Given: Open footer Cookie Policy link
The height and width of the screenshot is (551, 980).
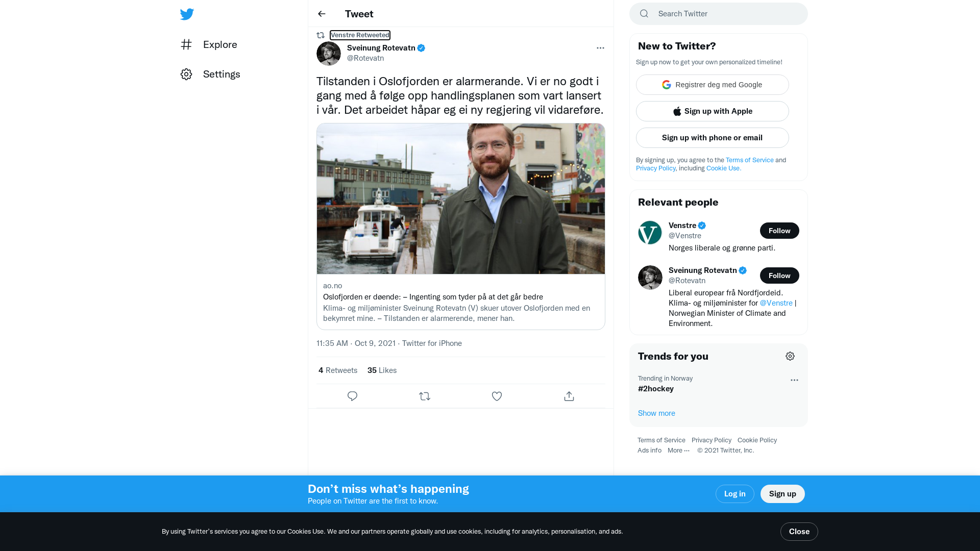Looking at the screenshot, I should pyautogui.click(x=757, y=440).
